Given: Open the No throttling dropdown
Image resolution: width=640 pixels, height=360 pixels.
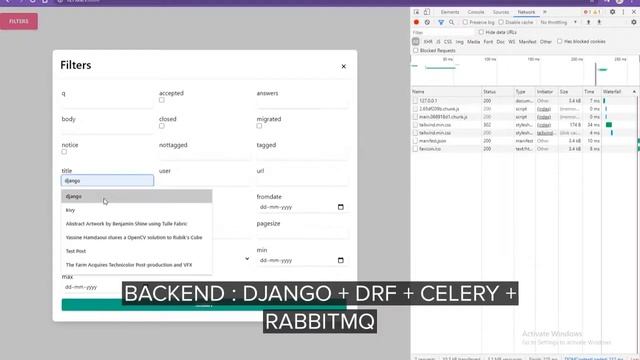Looking at the screenshot, I should (558, 22).
